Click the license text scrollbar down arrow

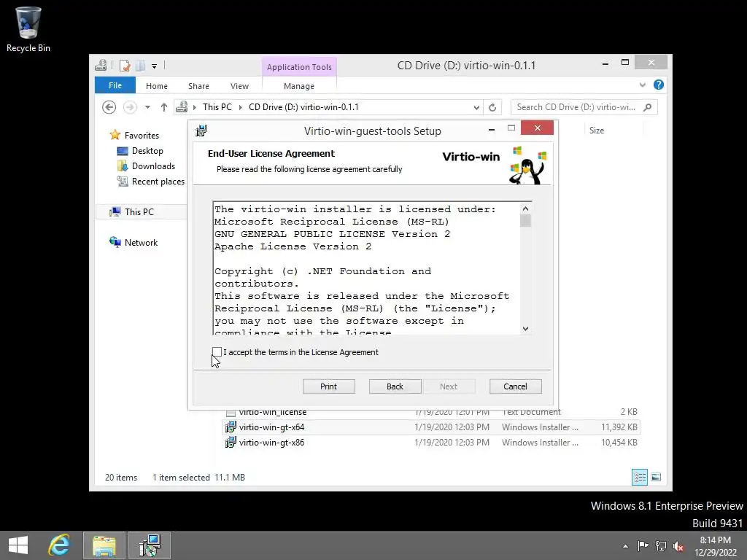tap(525, 329)
